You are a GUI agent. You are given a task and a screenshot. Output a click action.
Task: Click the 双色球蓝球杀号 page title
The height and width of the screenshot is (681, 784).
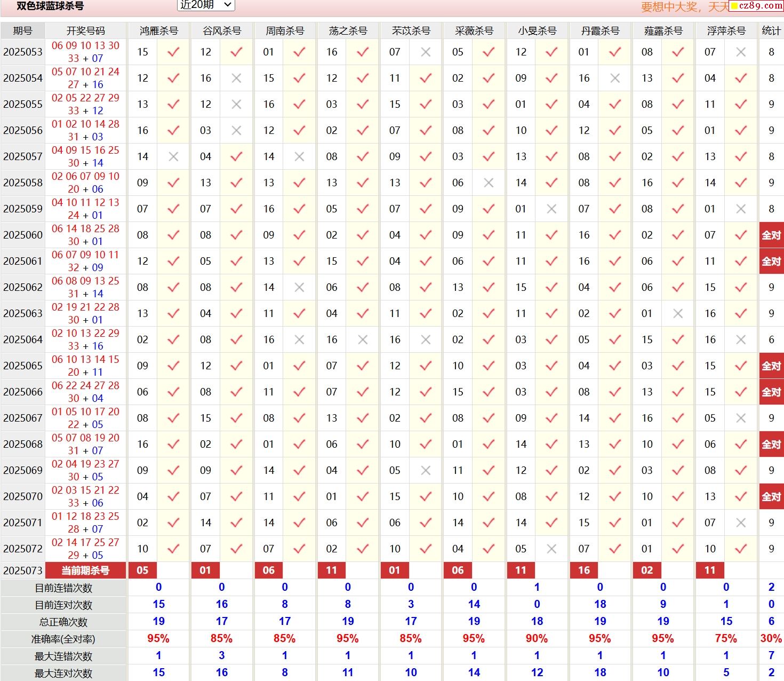pyautogui.click(x=50, y=6)
